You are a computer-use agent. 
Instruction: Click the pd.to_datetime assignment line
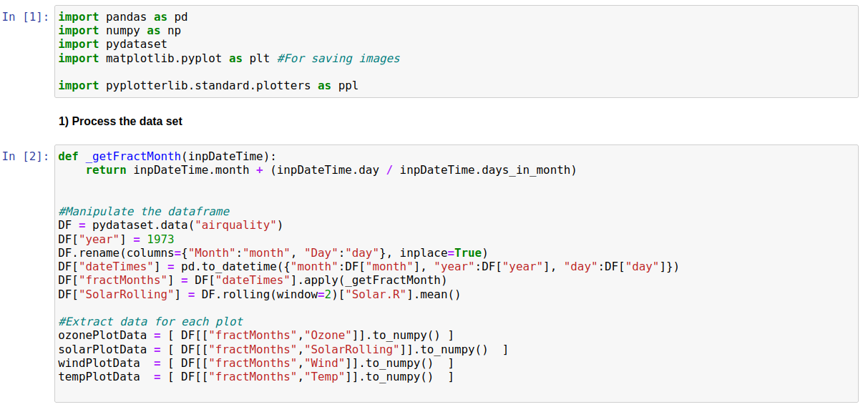pos(369,267)
